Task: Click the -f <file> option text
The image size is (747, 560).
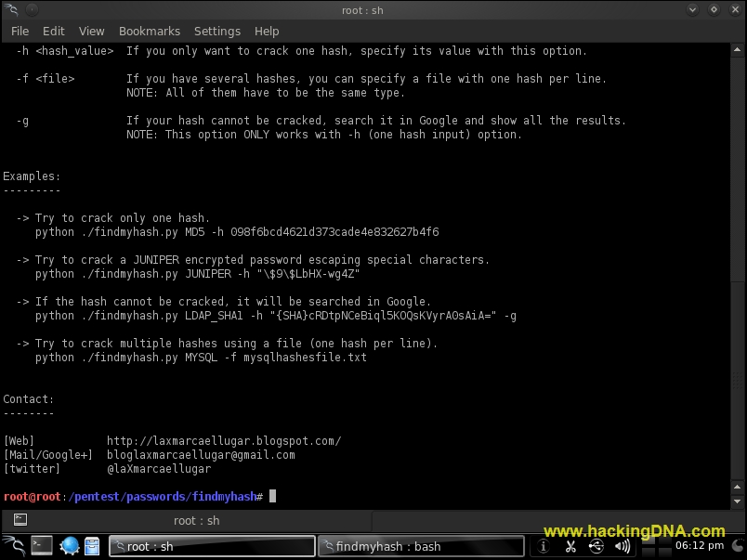Action: pyautogui.click(x=46, y=79)
